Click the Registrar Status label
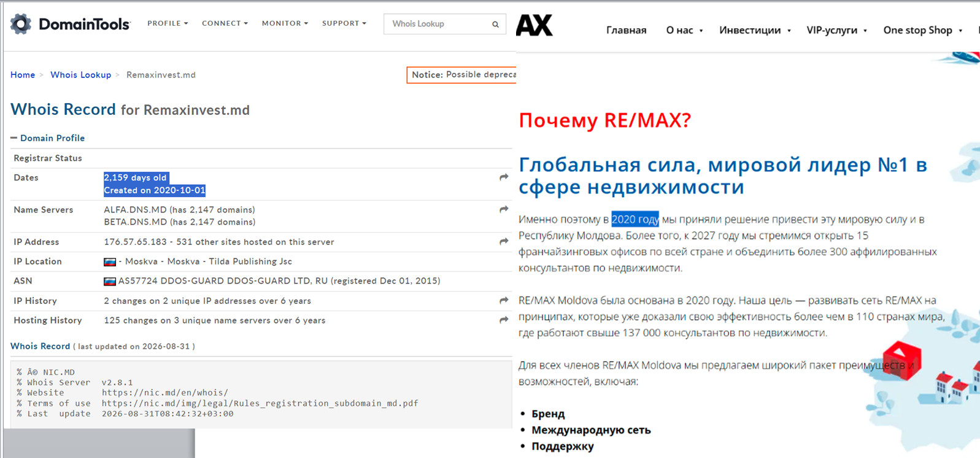The width and height of the screenshot is (980, 458). click(x=48, y=158)
